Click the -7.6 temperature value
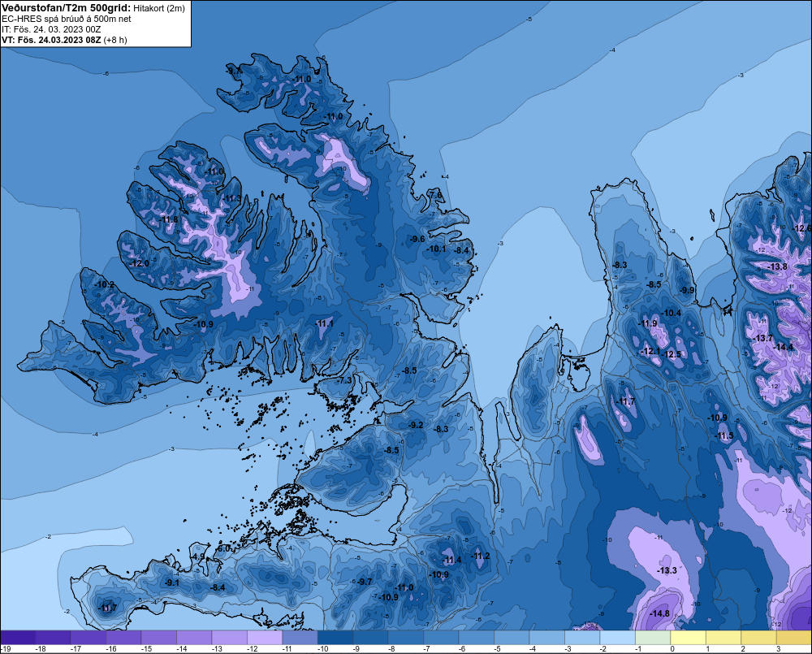812x654 pixels. click(435, 195)
